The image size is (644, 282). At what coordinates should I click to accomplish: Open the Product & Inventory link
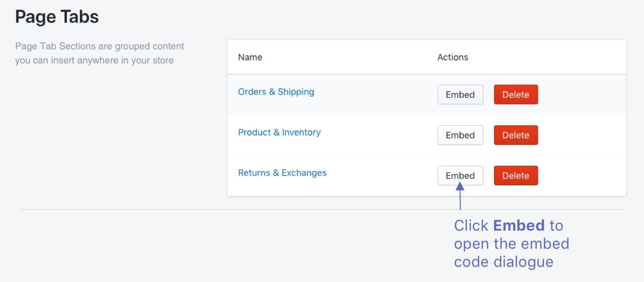(279, 132)
